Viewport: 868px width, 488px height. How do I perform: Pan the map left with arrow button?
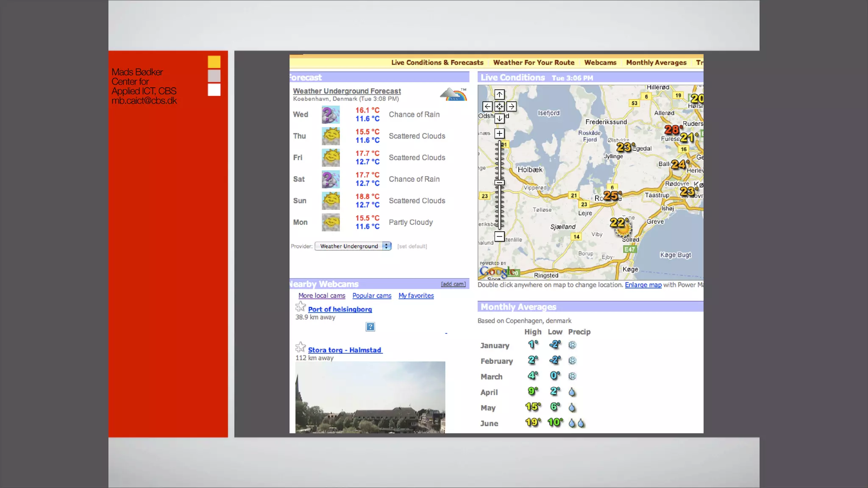pyautogui.click(x=487, y=106)
